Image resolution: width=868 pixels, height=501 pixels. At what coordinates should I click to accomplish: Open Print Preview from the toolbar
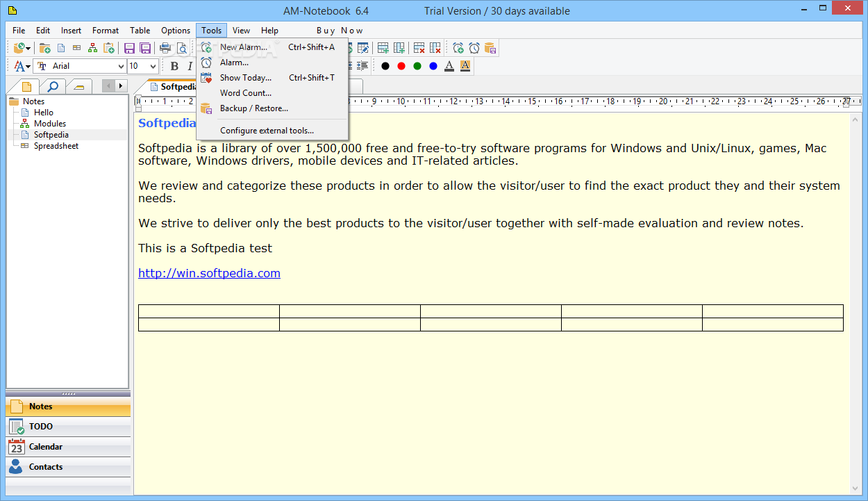182,48
